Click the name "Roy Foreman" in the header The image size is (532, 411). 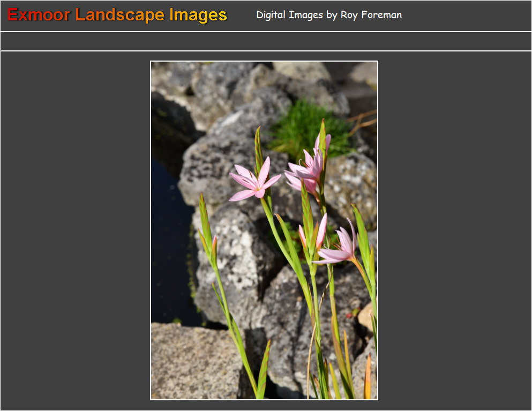pyautogui.click(x=371, y=15)
